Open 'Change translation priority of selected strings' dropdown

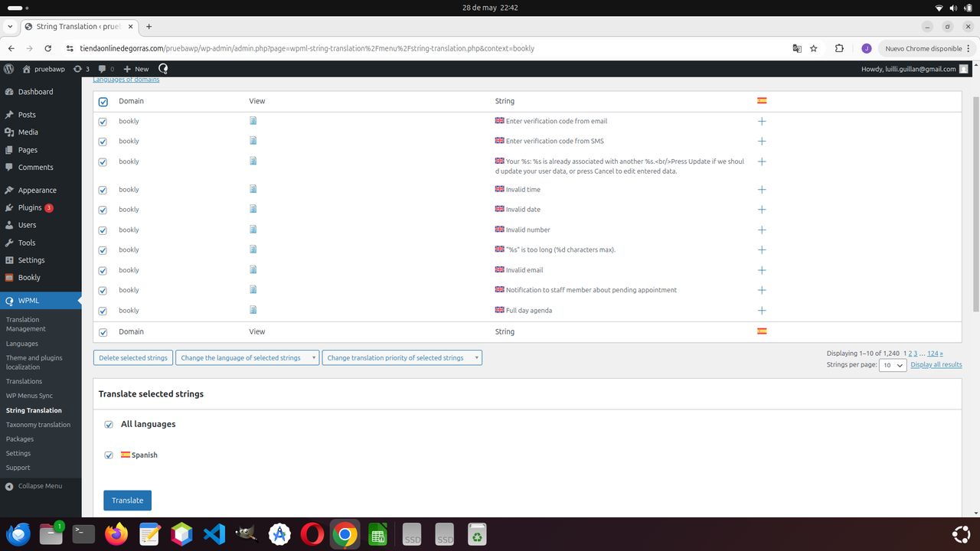(402, 357)
